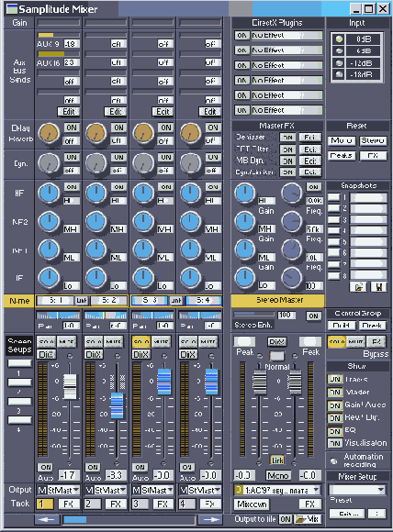Reset Peaks in the Reset section
This screenshot has width=393, height=532.
(x=342, y=156)
